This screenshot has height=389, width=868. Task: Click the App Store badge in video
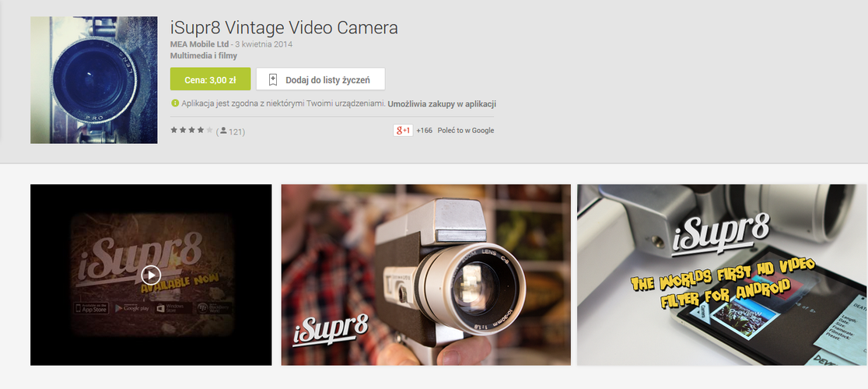[92, 307]
